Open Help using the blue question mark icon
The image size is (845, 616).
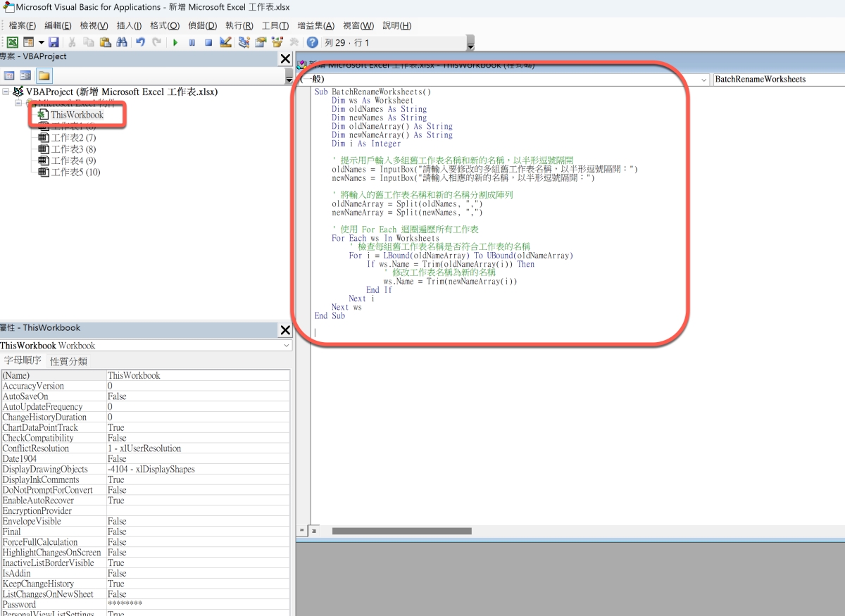pos(312,42)
